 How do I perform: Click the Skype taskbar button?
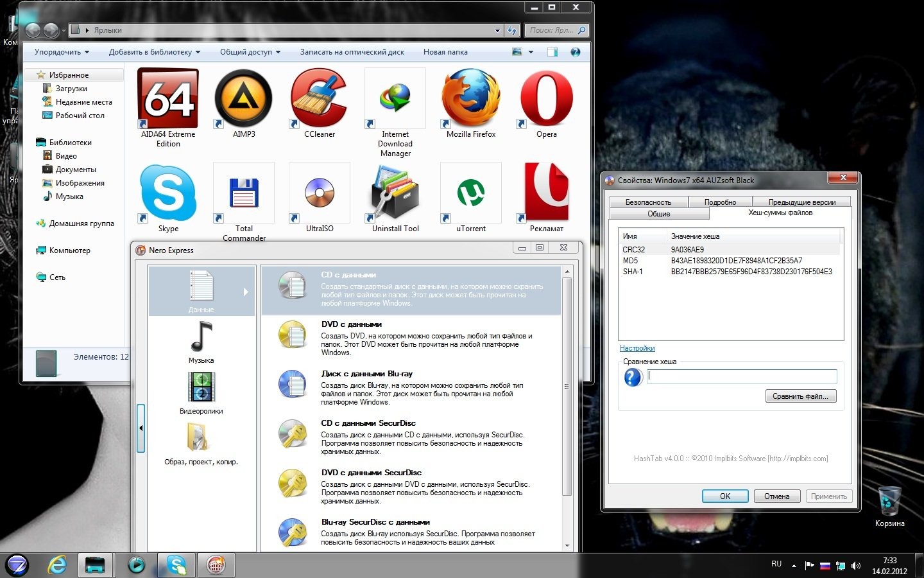point(176,565)
